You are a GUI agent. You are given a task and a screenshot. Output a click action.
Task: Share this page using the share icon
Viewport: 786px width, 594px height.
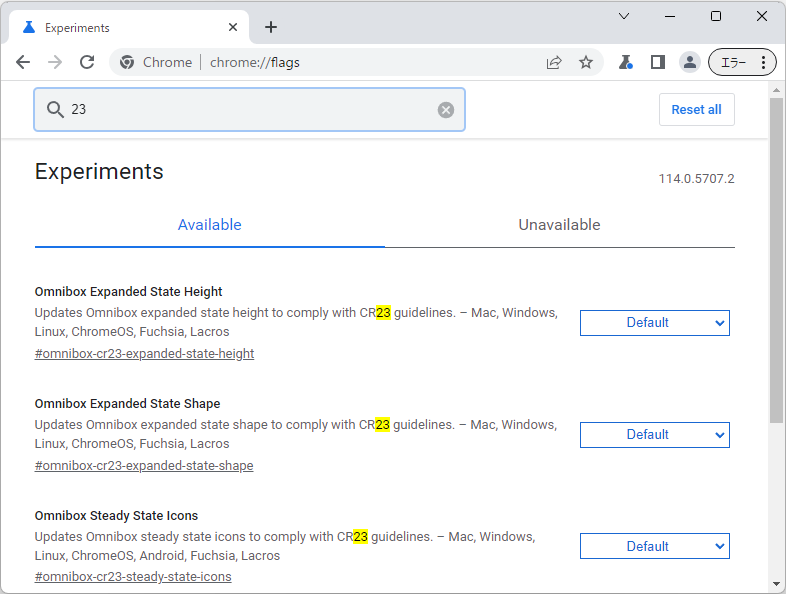pos(554,62)
